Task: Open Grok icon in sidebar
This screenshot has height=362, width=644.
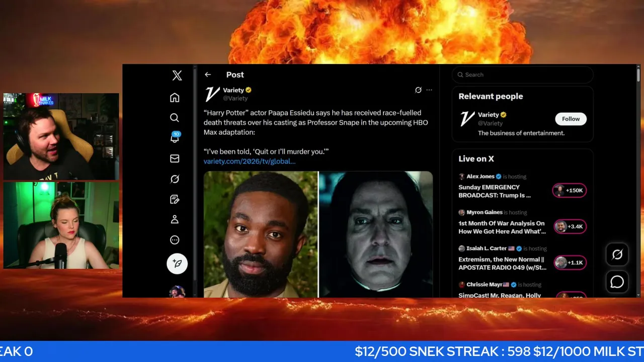Action: [175, 179]
